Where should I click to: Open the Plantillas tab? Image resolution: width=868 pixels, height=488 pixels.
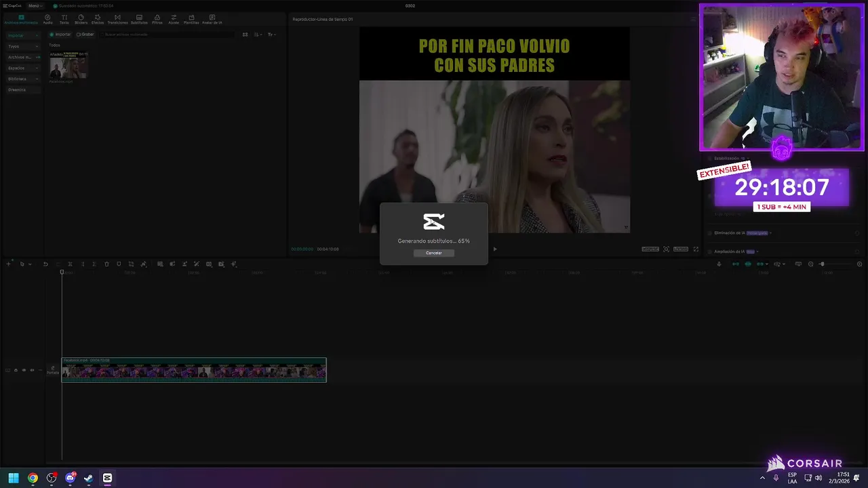click(191, 19)
